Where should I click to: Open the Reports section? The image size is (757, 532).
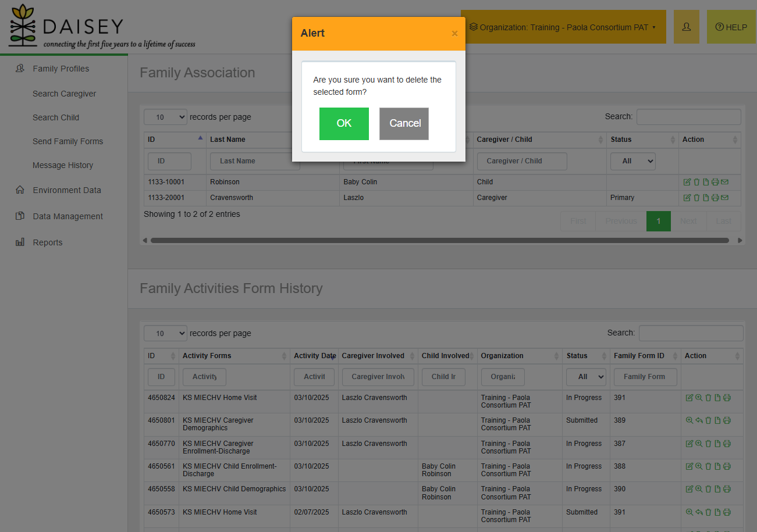point(48,242)
